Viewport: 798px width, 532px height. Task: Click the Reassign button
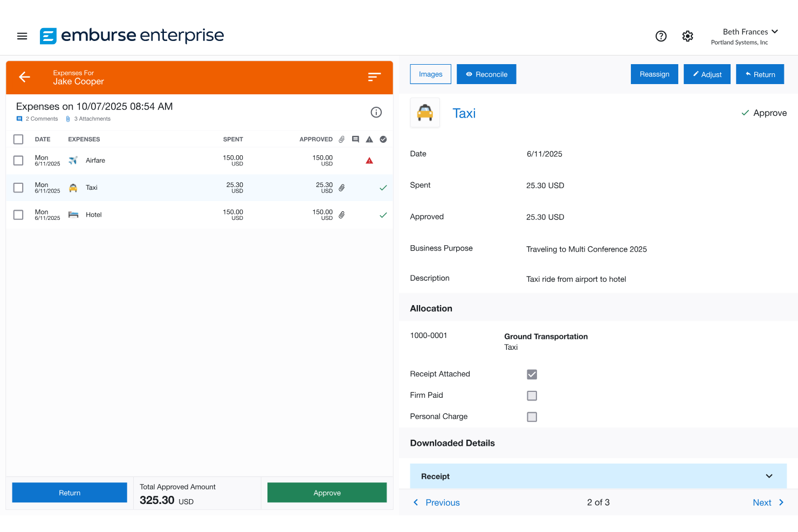[x=654, y=74]
